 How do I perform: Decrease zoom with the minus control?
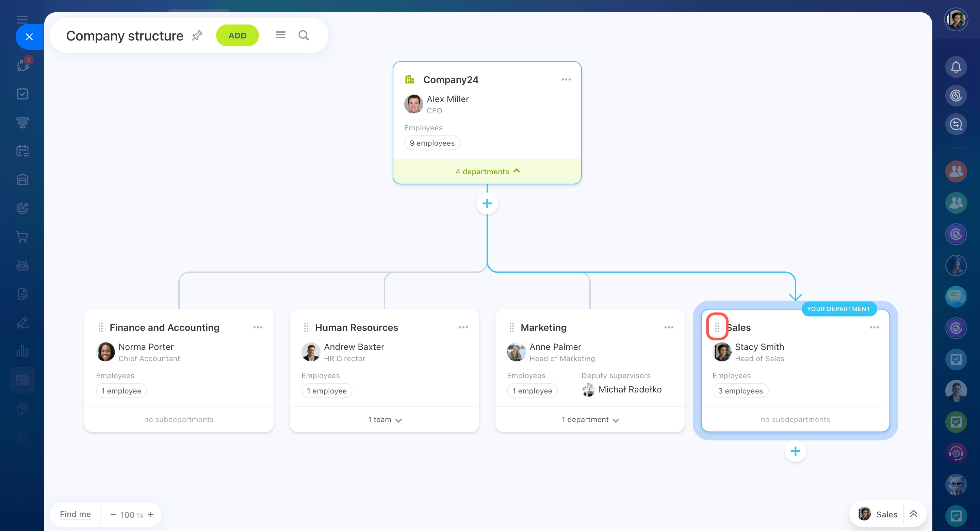(113, 515)
